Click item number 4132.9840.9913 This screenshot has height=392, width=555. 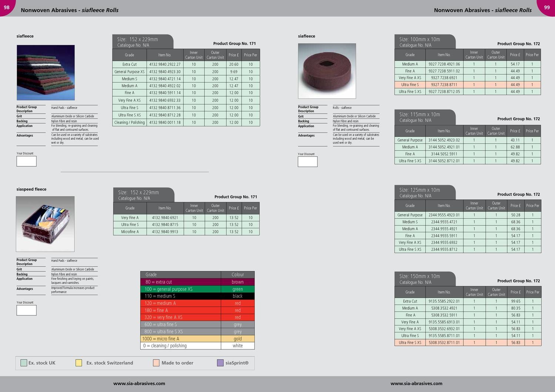coord(165,232)
